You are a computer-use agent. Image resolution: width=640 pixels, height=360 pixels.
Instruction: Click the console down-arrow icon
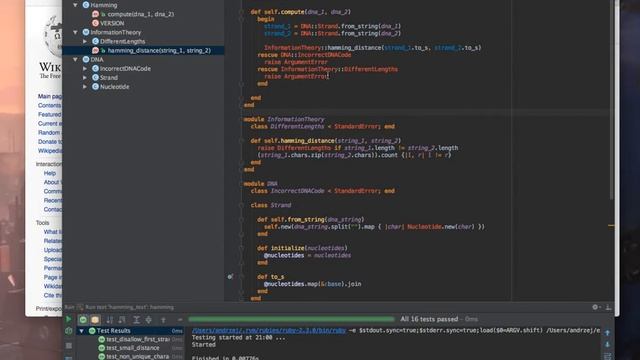pyautogui.click(x=607, y=344)
